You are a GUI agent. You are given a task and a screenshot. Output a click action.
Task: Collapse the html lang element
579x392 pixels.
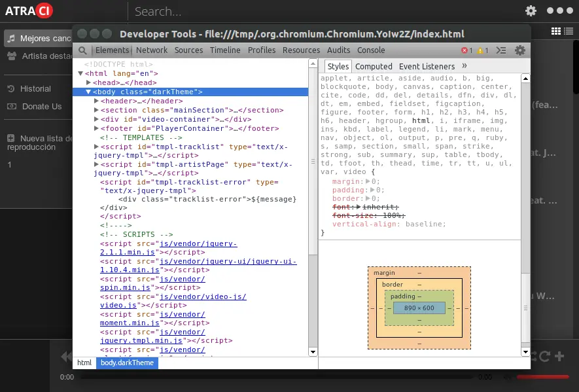80,73
